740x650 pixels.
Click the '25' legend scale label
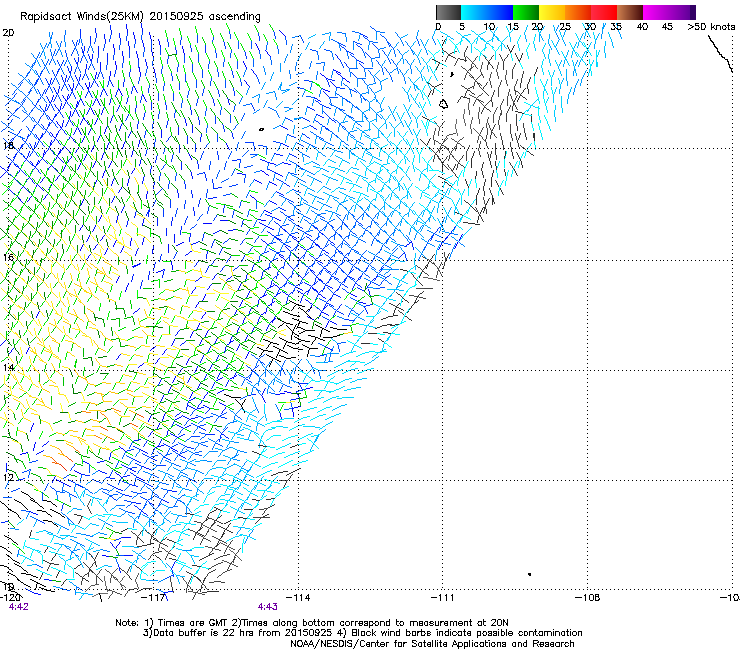[x=565, y=27]
